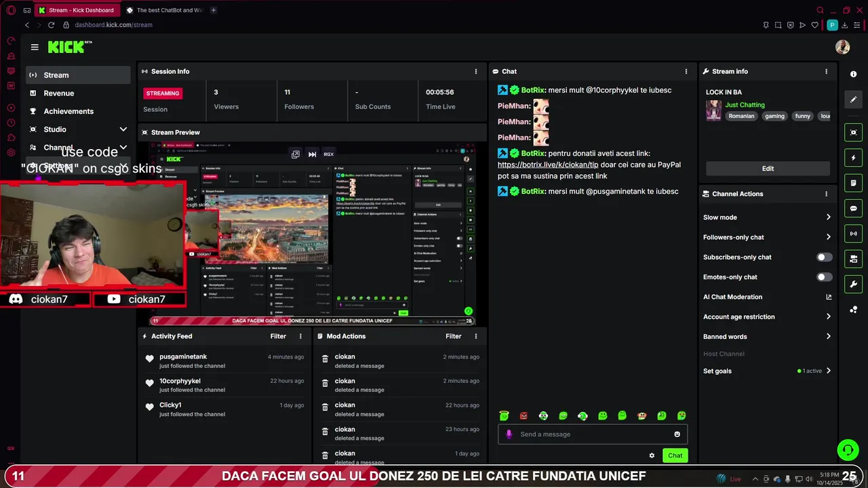Toggle Emotes-only chat switch
The image size is (868, 488).
[x=824, y=277]
